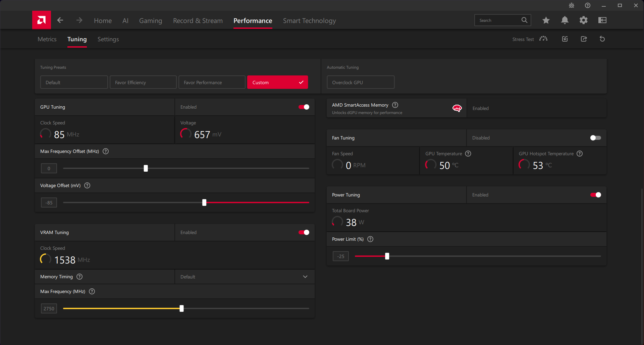Screen dimensions: 644x345
Task: Select the Tuning subtab
Action: click(77, 39)
